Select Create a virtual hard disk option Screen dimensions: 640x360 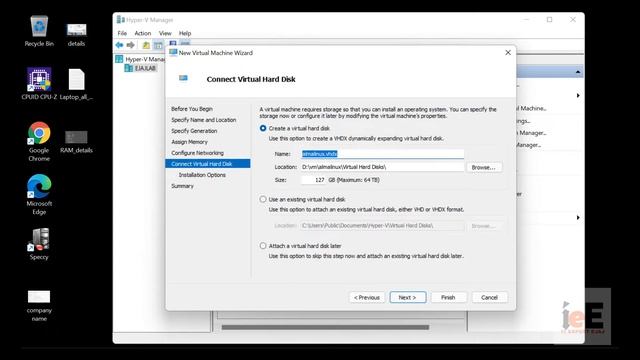(263, 128)
